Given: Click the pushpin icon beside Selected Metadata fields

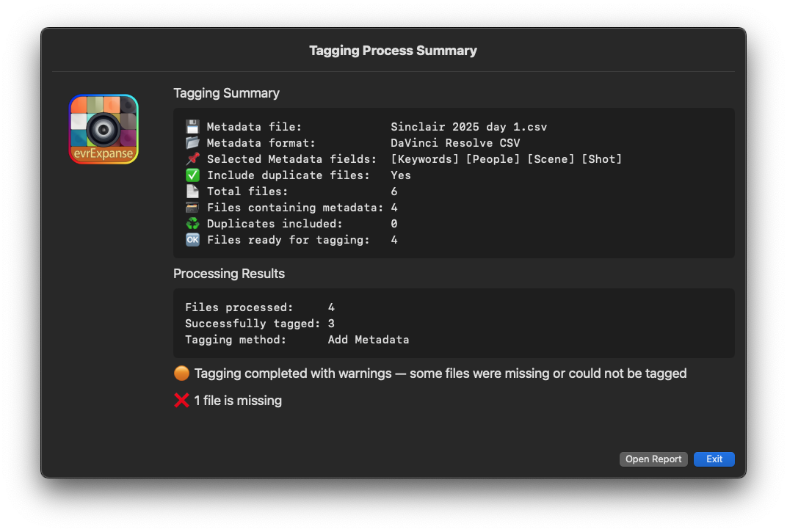Looking at the screenshot, I should [x=192, y=159].
